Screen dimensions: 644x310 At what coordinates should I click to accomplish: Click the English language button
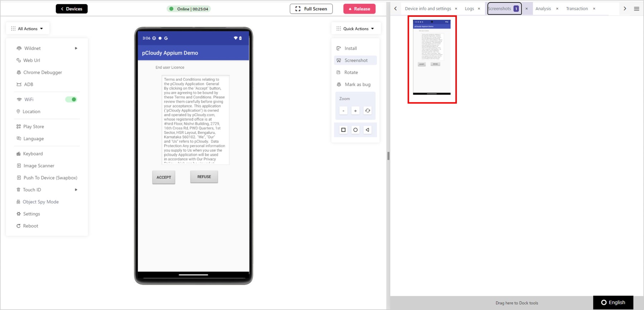point(613,302)
